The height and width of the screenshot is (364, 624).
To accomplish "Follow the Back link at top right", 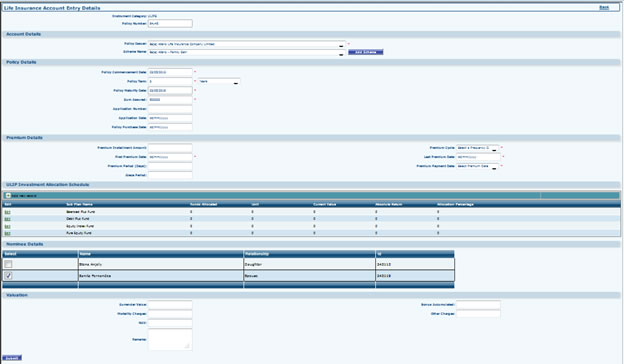I will click(x=604, y=8).
